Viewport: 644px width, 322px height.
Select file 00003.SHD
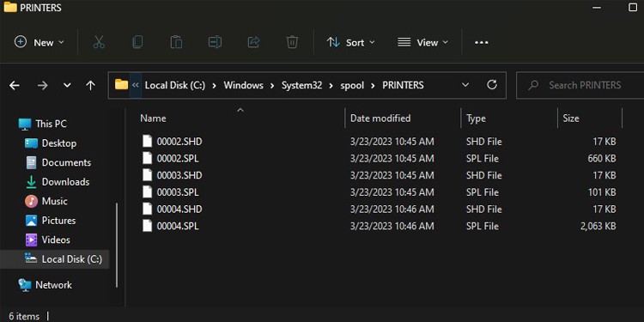click(x=179, y=175)
